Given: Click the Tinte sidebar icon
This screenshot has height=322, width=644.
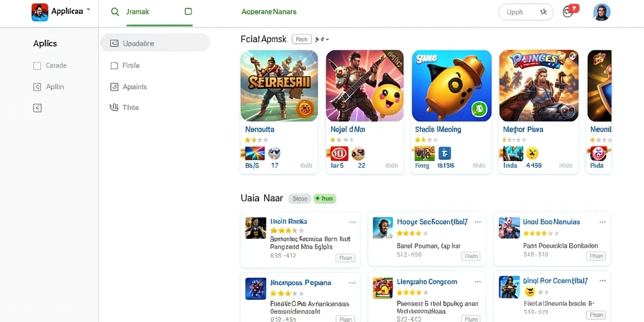Looking at the screenshot, I should [x=114, y=108].
